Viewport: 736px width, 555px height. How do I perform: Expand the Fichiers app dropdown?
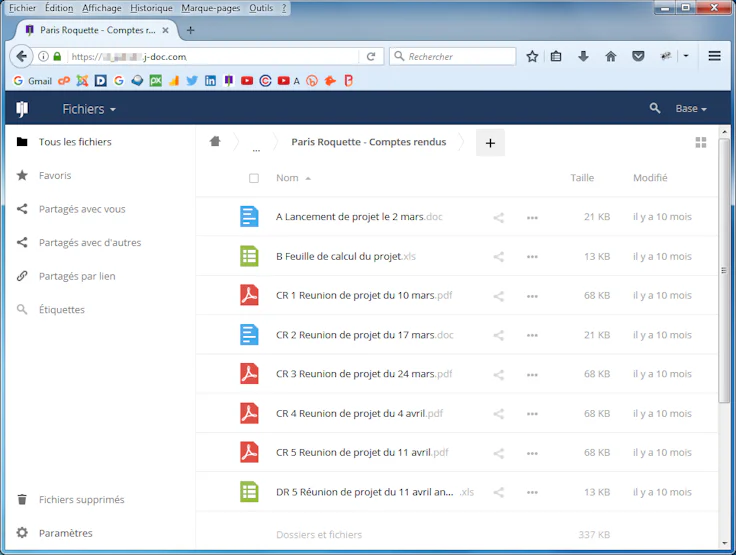tap(89, 109)
